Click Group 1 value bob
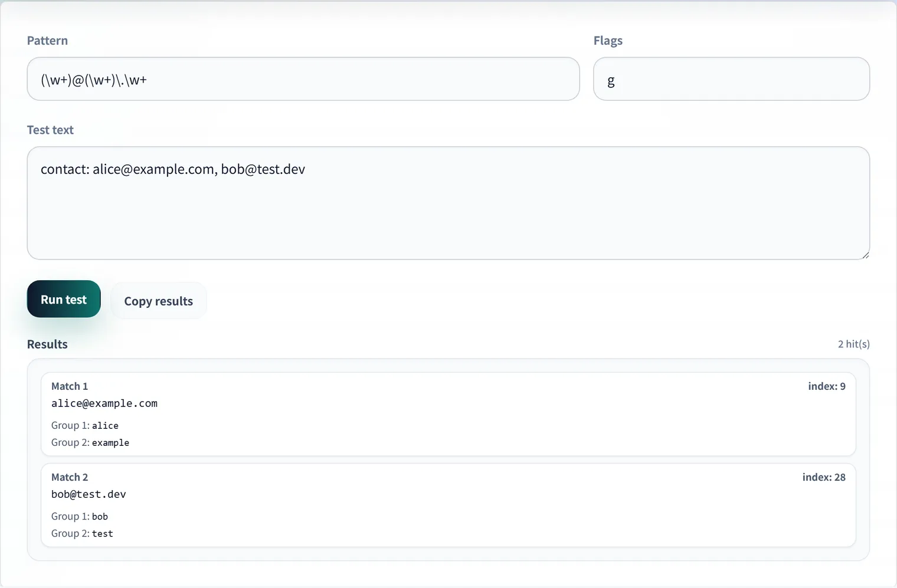 tap(100, 516)
